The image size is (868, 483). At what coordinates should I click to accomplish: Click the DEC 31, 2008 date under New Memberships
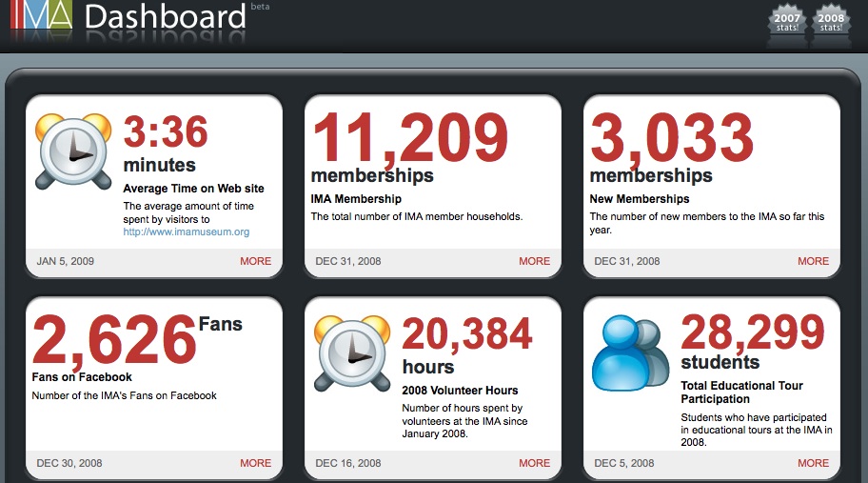point(627,261)
